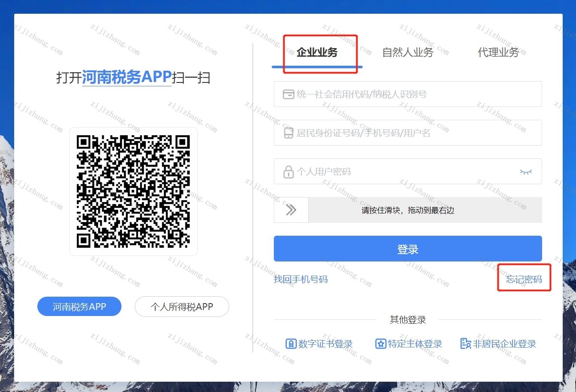
Task: Click the lock icon in the password field
Action: pos(288,172)
